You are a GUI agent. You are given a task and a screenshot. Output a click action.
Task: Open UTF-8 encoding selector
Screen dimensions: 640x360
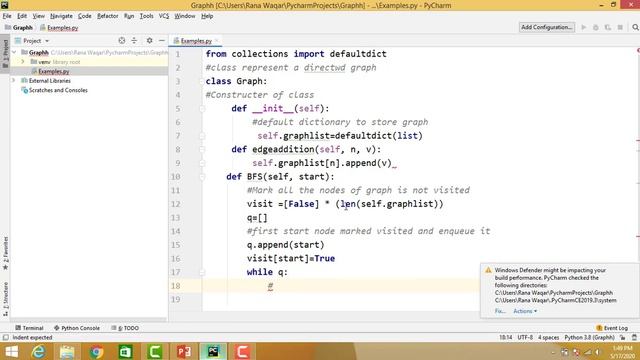pos(525,338)
